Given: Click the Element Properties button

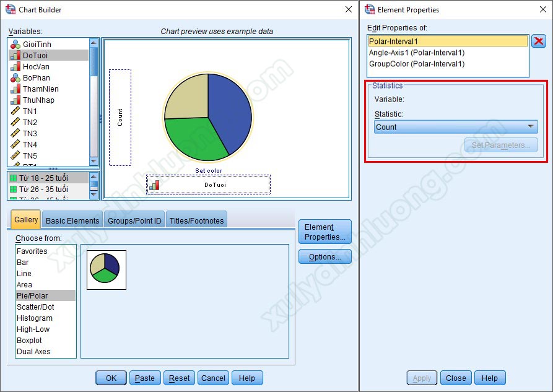Looking at the screenshot, I should tap(324, 232).
